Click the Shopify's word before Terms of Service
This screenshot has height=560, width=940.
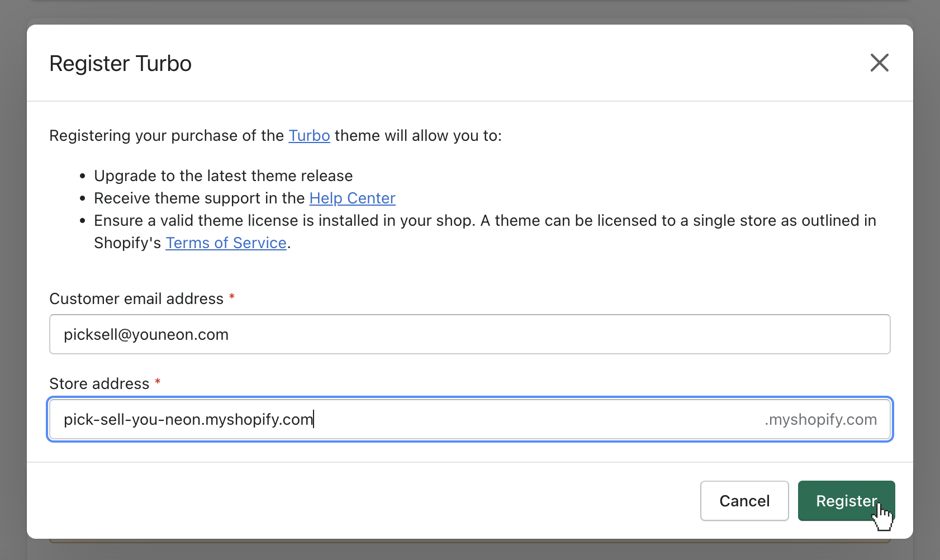[127, 243]
